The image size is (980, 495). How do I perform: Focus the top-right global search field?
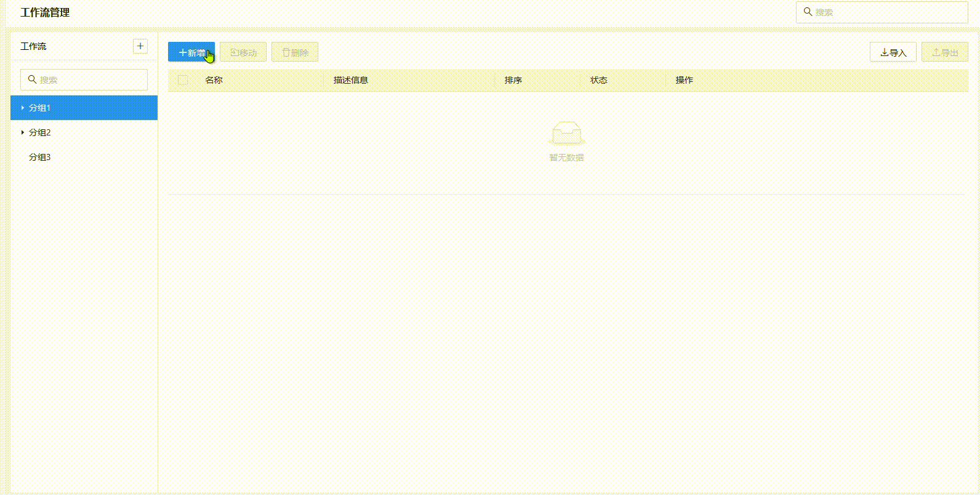[886, 12]
